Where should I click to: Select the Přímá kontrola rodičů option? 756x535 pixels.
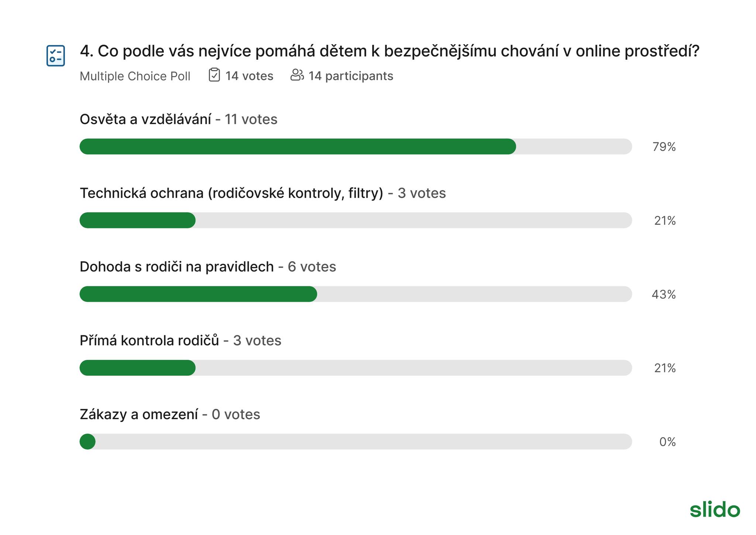[150, 341]
